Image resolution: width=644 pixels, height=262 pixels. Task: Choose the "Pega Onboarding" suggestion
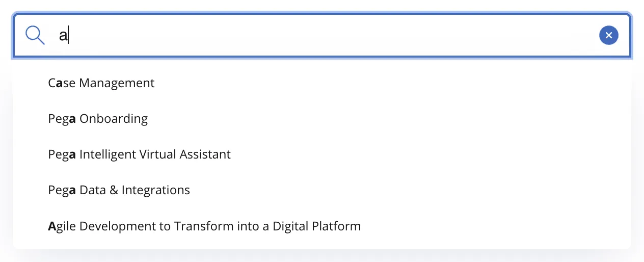[x=98, y=119]
